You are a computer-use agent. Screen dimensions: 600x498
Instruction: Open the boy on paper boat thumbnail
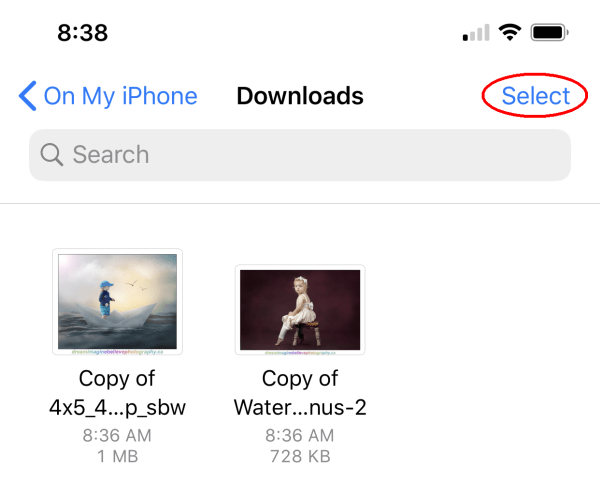(118, 298)
